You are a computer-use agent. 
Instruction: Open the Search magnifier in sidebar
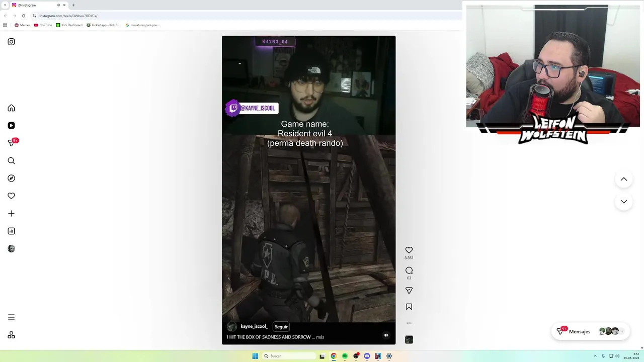click(x=11, y=161)
